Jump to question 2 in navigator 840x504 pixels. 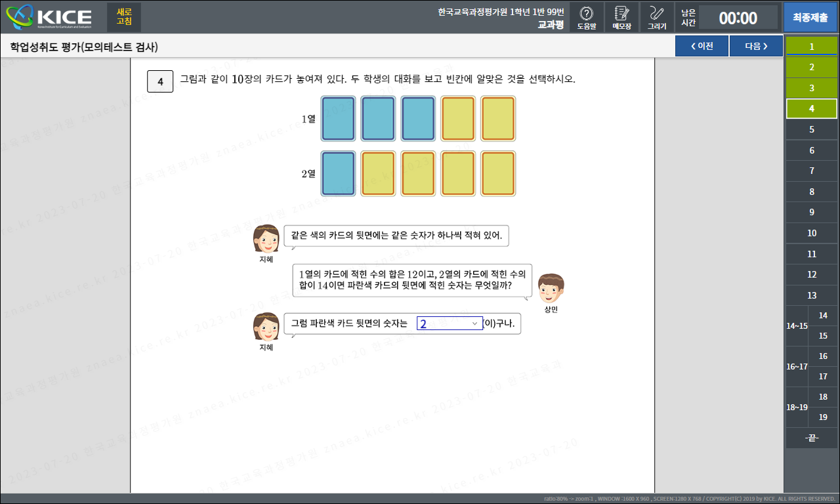point(812,67)
